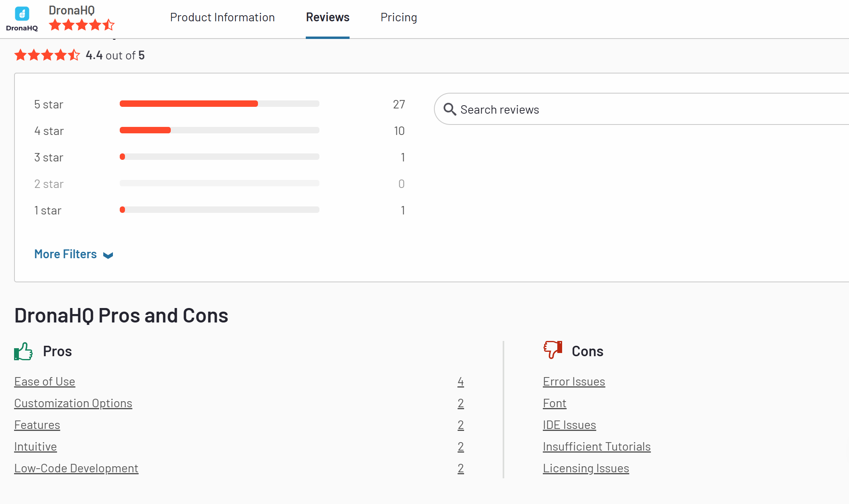Open the Insufficient Tutorials link
Image resolution: width=849 pixels, height=504 pixels.
(x=597, y=447)
